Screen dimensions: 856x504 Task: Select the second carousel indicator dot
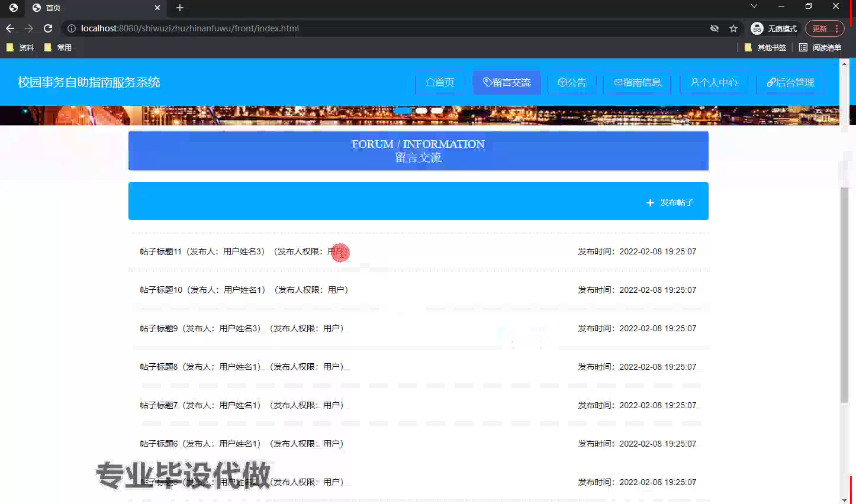421,111
